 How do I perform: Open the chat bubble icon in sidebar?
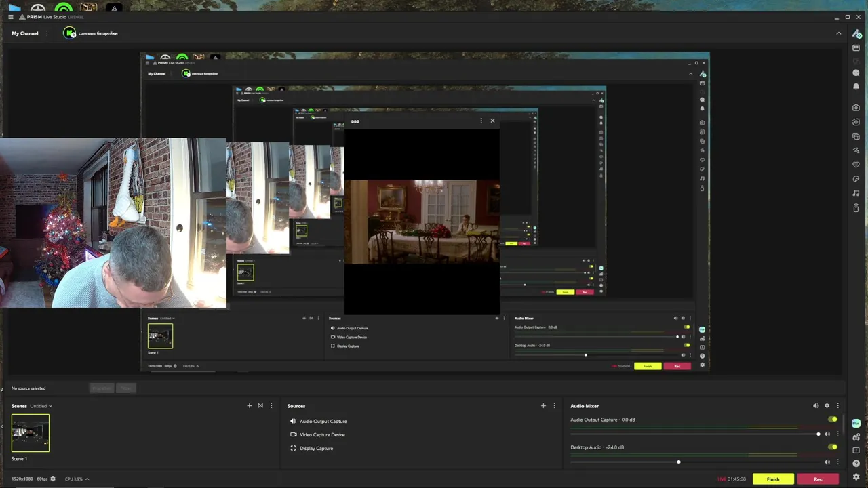pyautogui.click(x=856, y=73)
